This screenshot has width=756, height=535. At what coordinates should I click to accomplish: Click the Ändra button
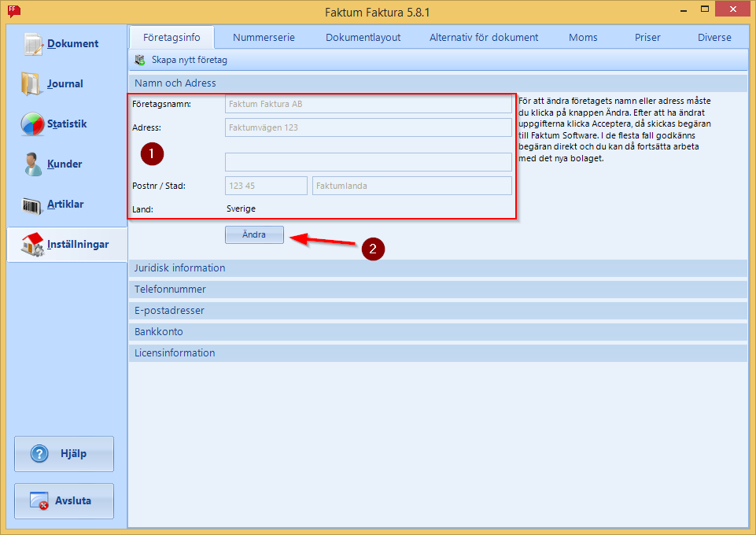[x=254, y=234]
